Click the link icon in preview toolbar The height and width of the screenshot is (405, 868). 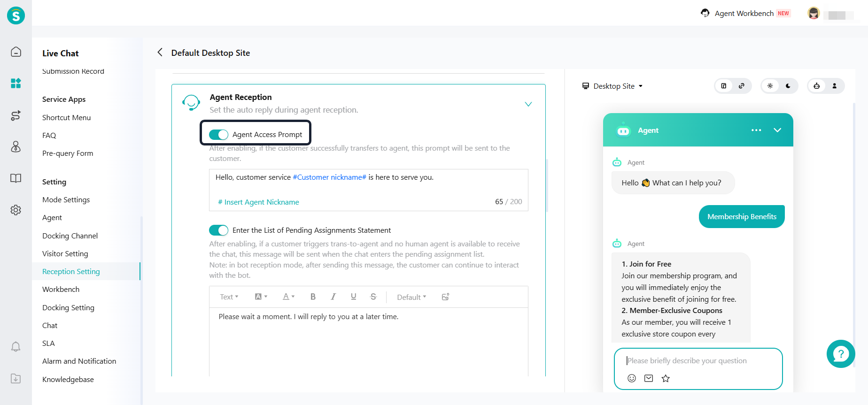(742, 86)
